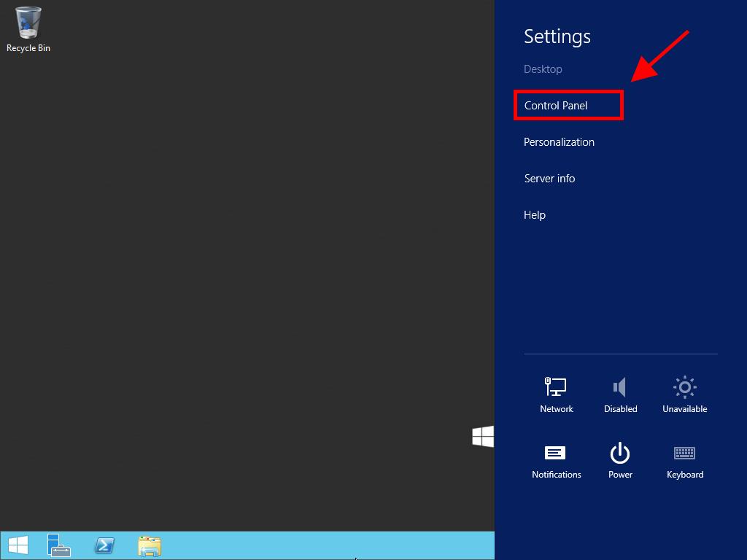Open Control Panel from Settings charm
The height and width of the screenshot is (560, 747).
[x=555, y=105]
